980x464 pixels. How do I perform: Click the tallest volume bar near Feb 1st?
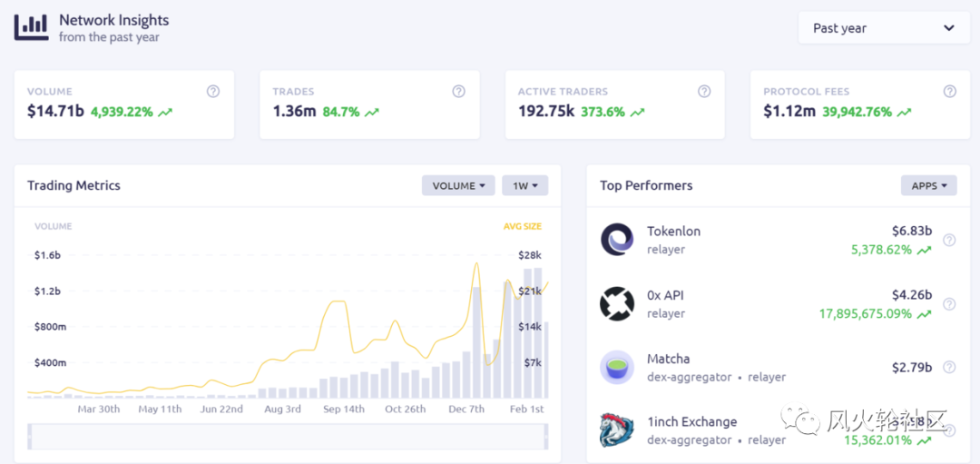(537, 332)
